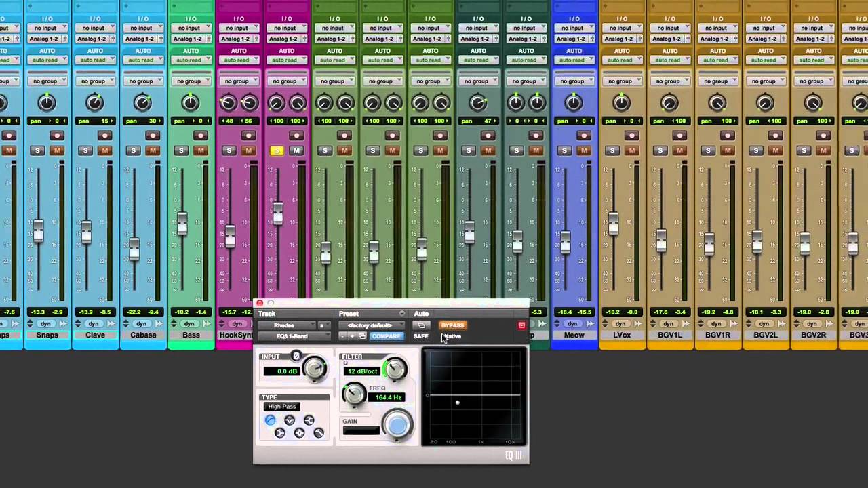Toggle the orange BYPASS button

tap(453, 325)
